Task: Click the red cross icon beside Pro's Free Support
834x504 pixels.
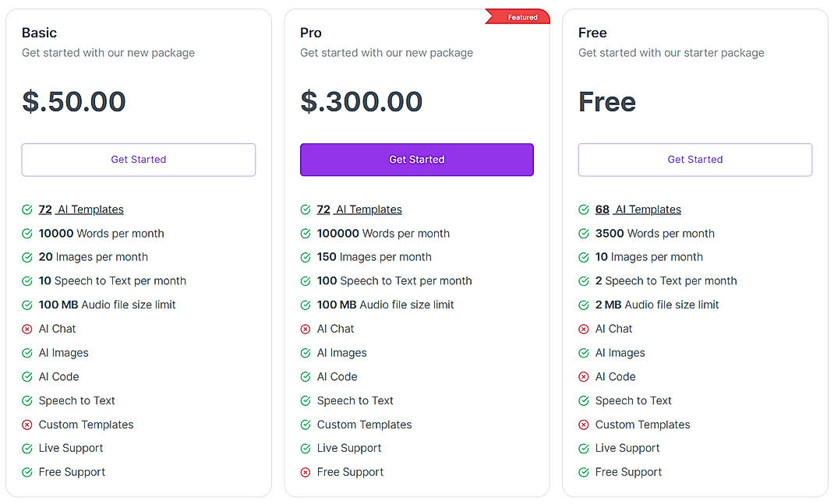Action: click(305, 472)
